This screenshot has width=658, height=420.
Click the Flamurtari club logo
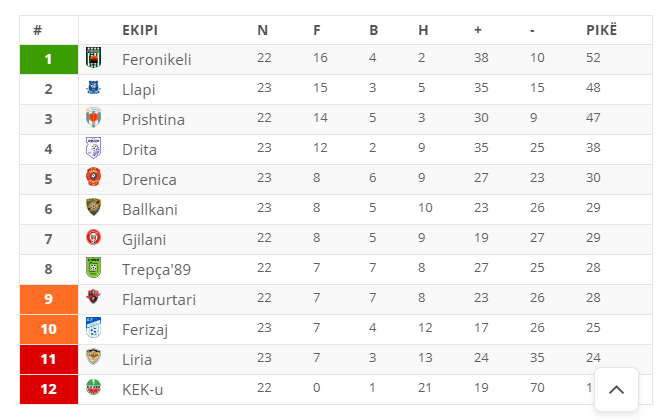(x=94, y=297)
